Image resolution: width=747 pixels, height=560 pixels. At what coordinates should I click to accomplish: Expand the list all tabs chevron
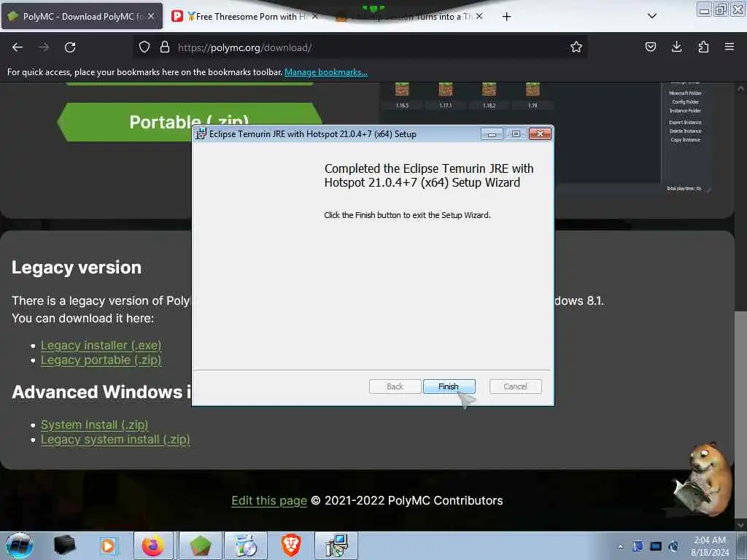point(652,16)
